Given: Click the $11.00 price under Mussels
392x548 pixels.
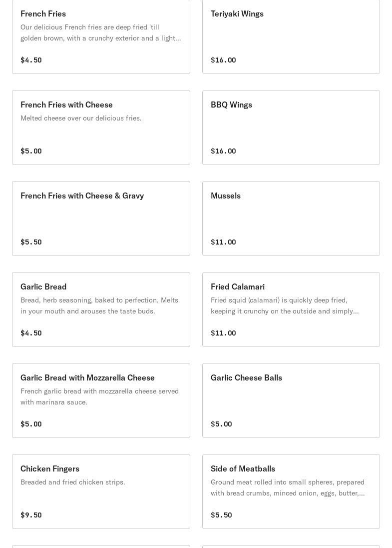Looking at the screenshot, I should pos(223,242).
